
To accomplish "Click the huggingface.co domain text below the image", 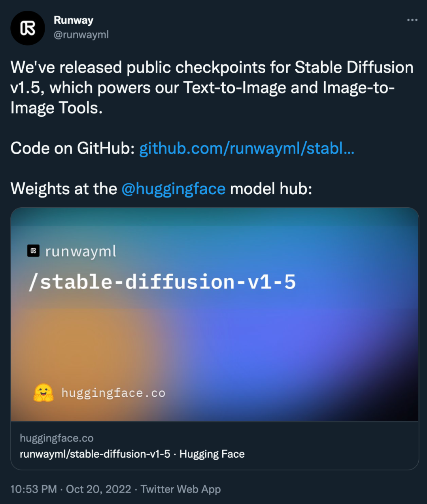I will (57, 438).
